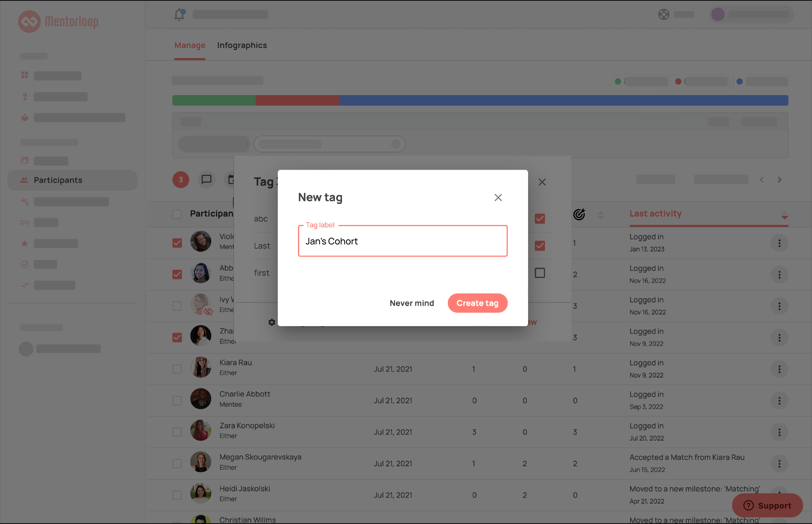Click the star sidebar icon
Screen dimensions: 812x524
[x=25, y=243]
